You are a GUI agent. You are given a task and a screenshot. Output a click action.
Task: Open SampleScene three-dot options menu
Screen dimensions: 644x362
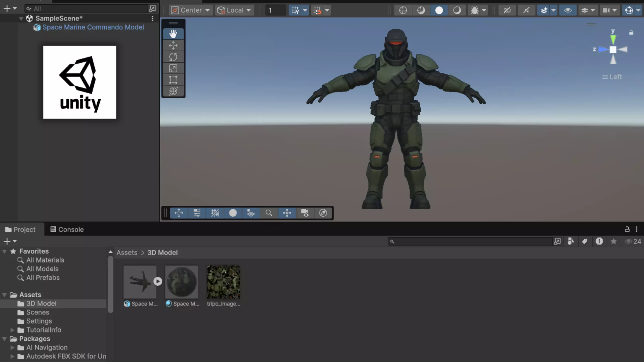pos(152,18)
